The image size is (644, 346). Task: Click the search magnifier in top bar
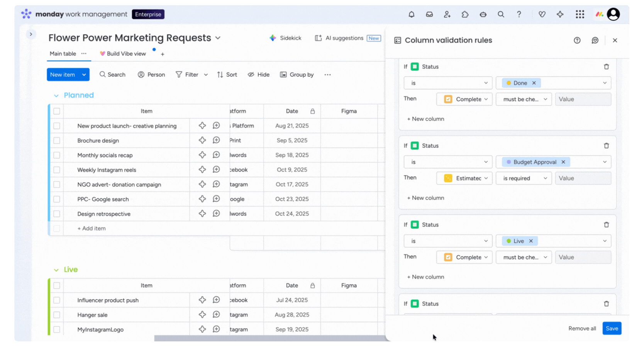501,14
